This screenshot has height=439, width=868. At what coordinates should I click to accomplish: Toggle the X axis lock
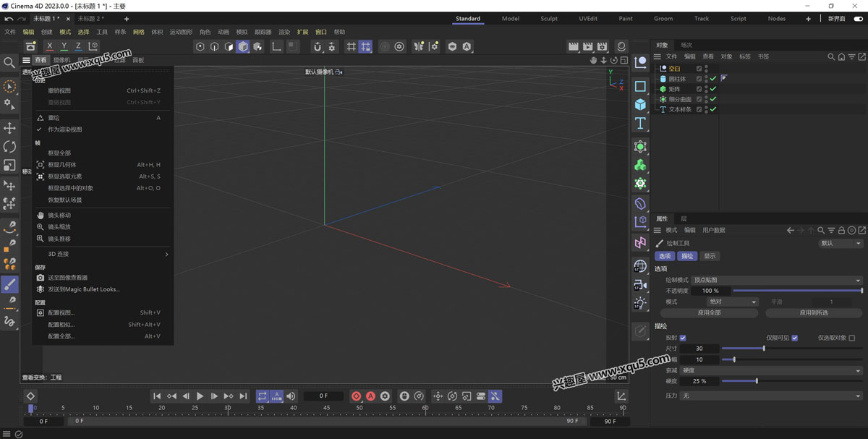(49, 46)
